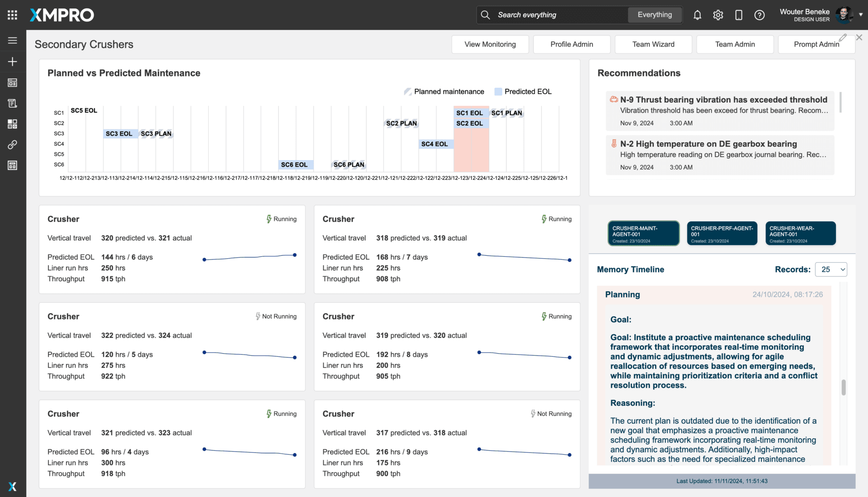Click the pencil edit icon top right
868x497 pixels.
[x=843, y=37]
